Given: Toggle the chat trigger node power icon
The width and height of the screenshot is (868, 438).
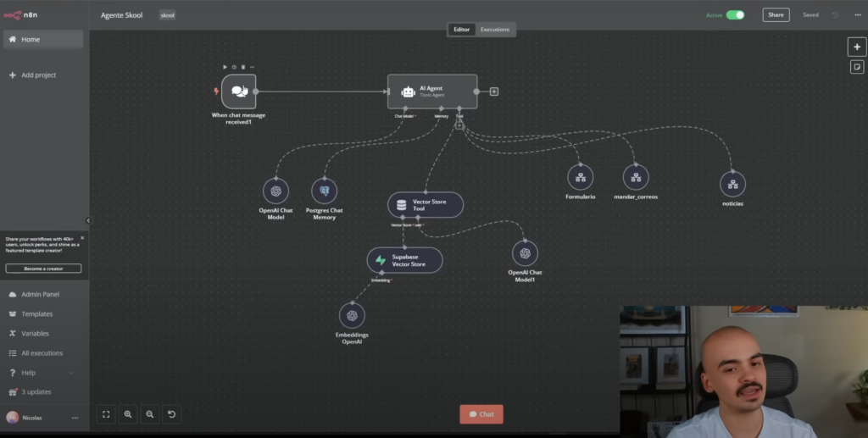Looking at the screenshot, I should pyautogui.click(x=234, y=67).
